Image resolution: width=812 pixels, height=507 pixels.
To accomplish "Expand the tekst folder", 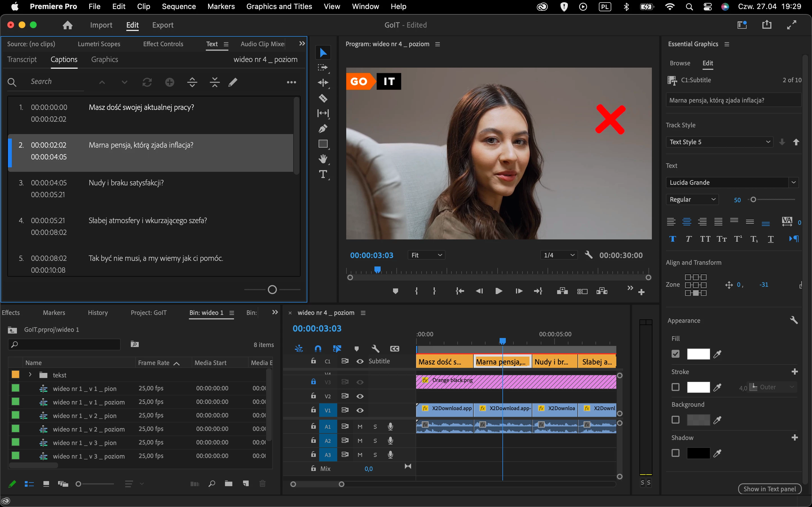I will click(x=30, y=375).
